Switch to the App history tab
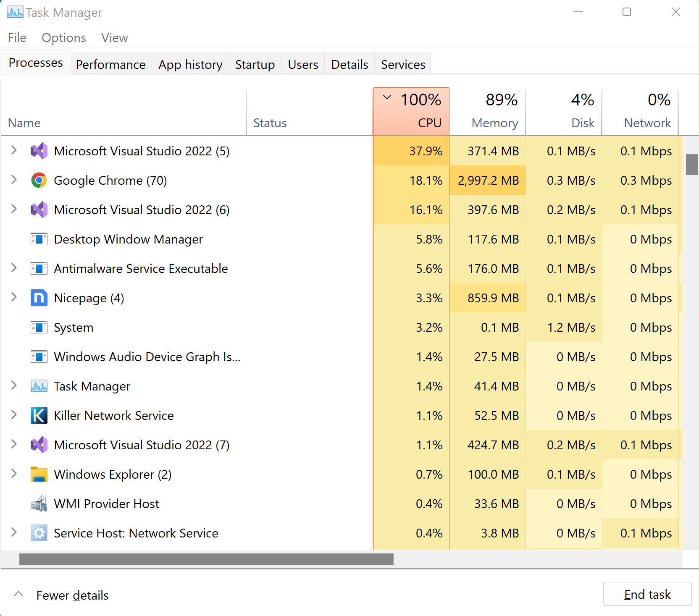The width and height of the screenshot is (699, 616). [x=190, y=64]
